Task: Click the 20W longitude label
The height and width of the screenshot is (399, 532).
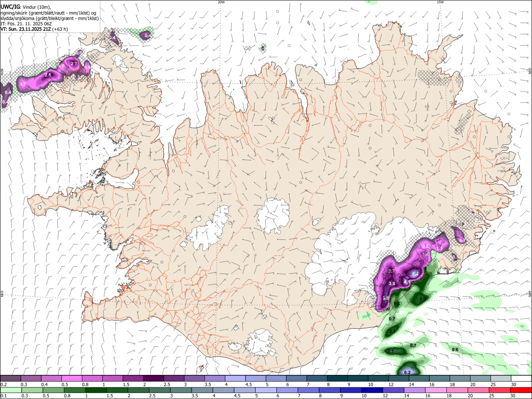Action: click(221, 2)
